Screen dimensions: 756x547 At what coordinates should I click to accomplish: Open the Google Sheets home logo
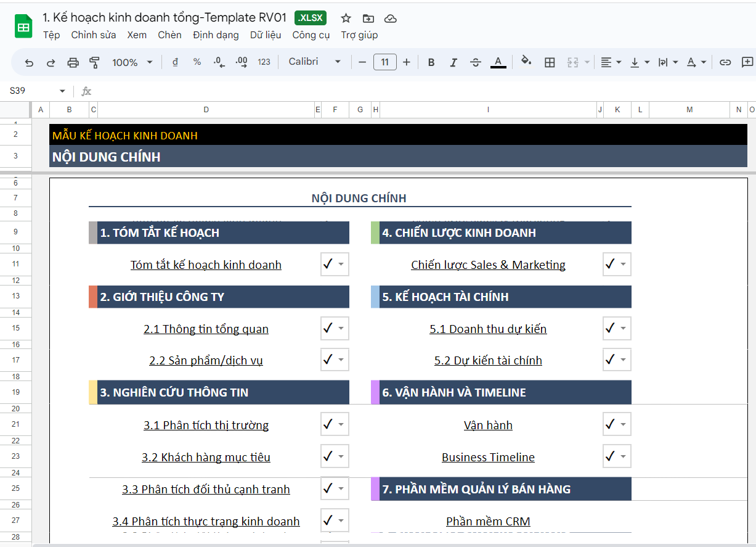click(23, 27)
